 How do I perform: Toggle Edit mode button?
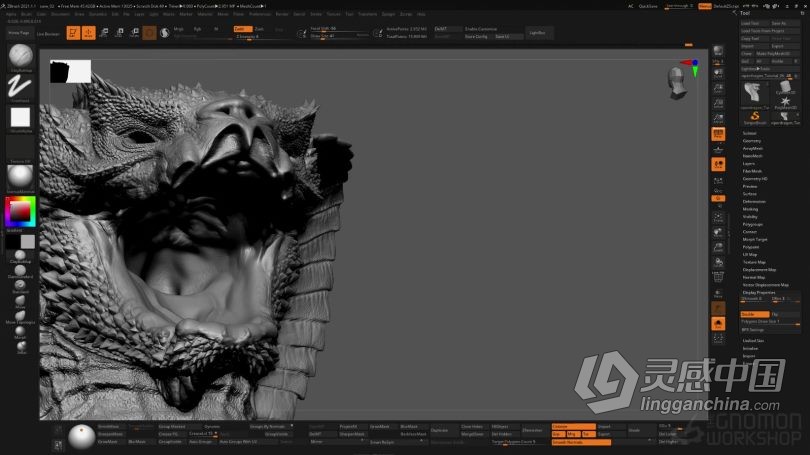pyautogui.click(x=73, y=33)
